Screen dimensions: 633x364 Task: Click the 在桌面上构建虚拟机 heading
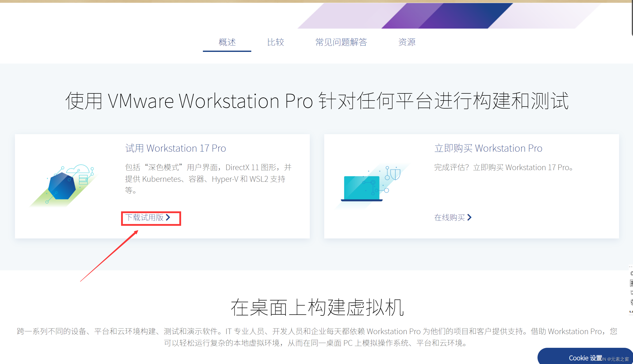317,307
